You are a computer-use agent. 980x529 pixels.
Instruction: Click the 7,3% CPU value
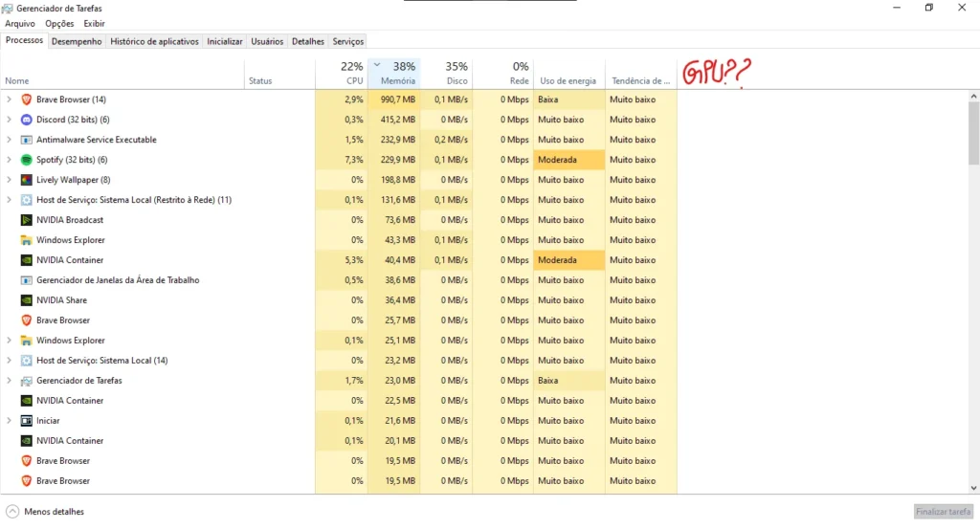(354, 159)
